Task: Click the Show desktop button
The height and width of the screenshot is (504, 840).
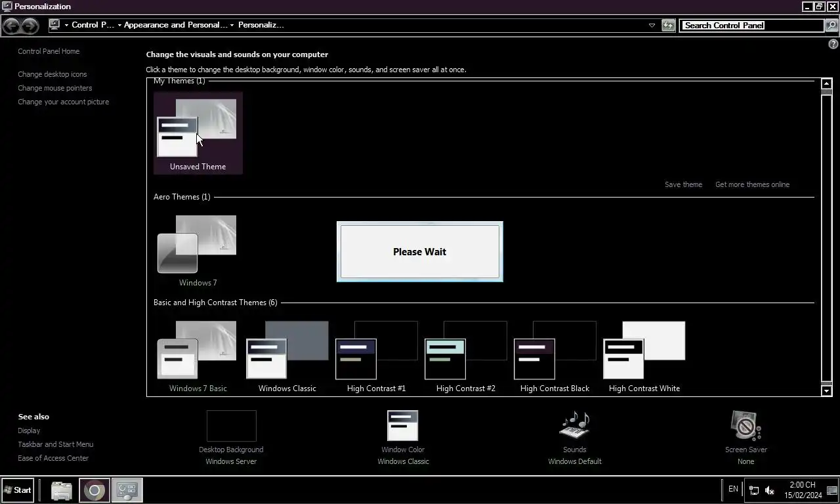Action: pyautogui.click(x=833, y=490)
